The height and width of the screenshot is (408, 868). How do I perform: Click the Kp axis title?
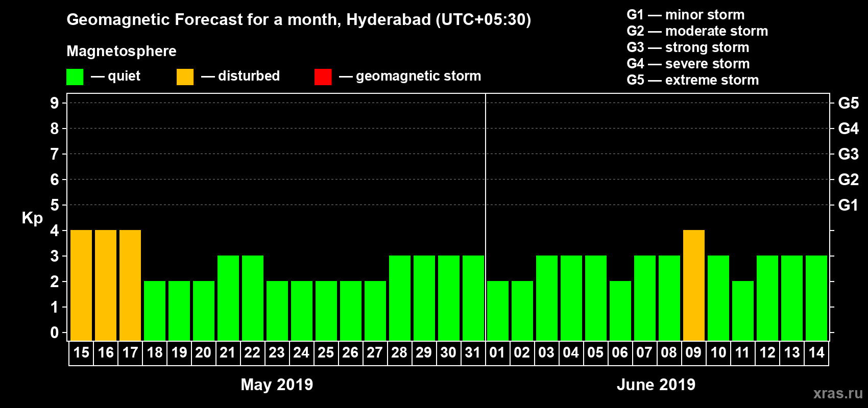click(32, 218)
